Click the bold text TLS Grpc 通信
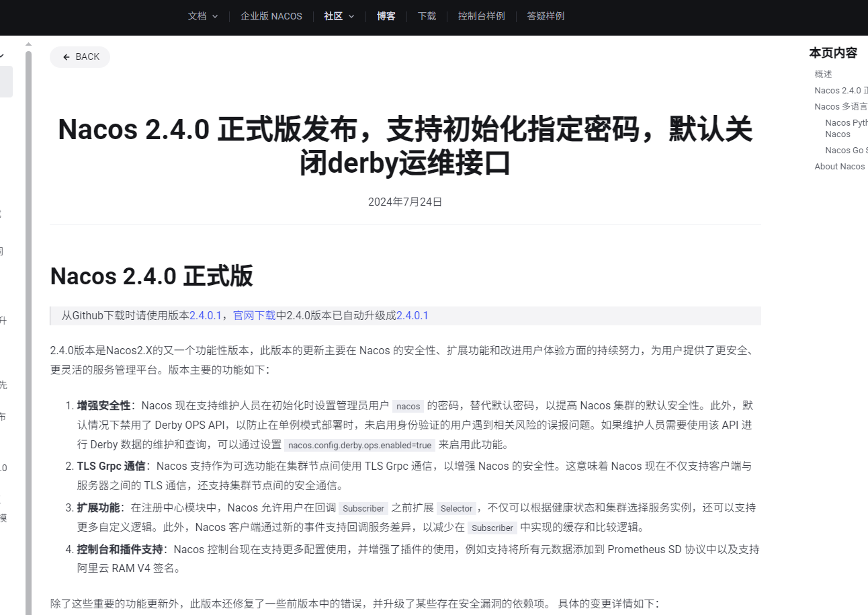The width and height of the screenshot is (868, 615). click(x=111, y=466)
